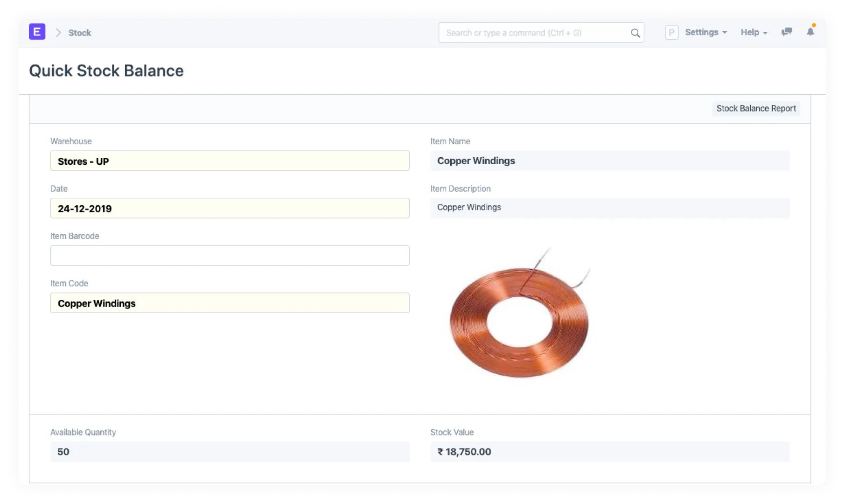The image size is (845, 504).
Task: Click the Item Code field
Action: click(230, 303)
